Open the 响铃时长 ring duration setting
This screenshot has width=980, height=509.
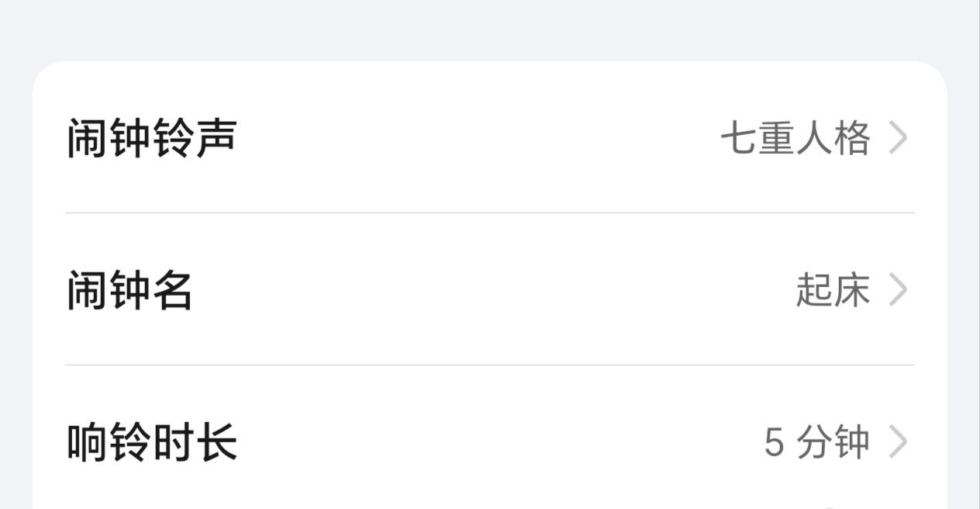490,441
